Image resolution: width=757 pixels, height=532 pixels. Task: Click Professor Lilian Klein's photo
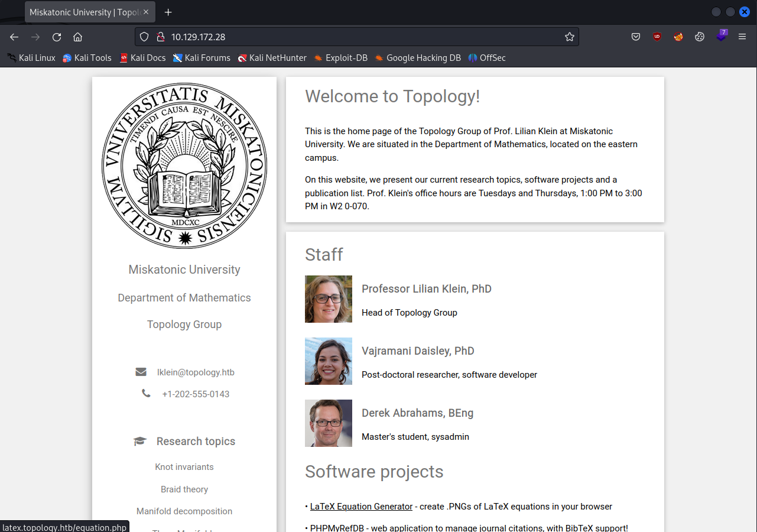point(329,299)
